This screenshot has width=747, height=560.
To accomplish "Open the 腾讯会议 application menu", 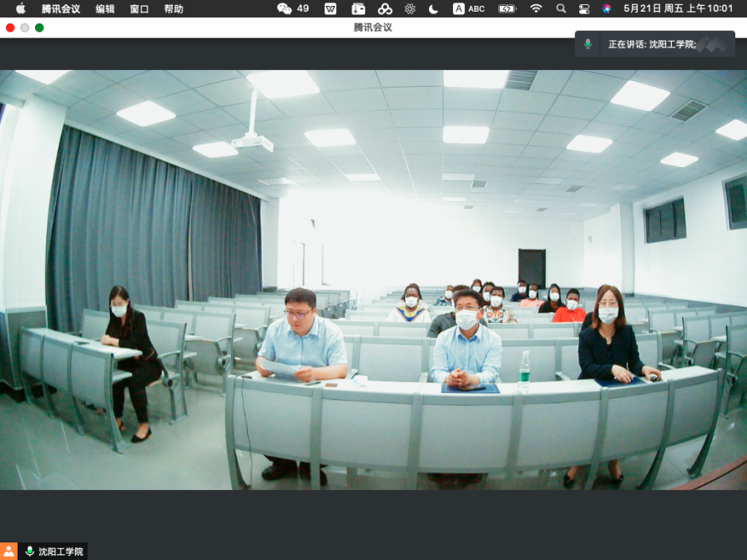I will pos(61,8).
